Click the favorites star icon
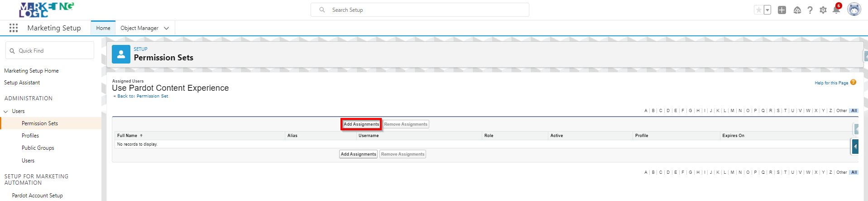The image size is (868, 201). click(758, 10)
